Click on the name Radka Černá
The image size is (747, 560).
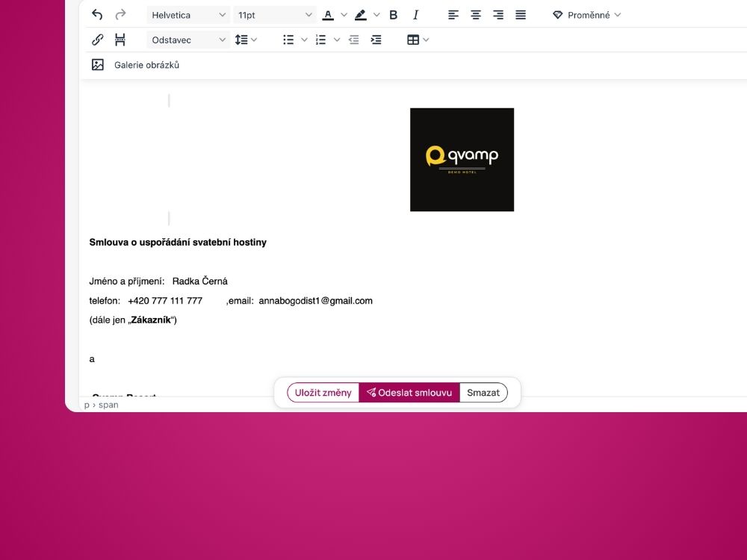click(199, 281)
